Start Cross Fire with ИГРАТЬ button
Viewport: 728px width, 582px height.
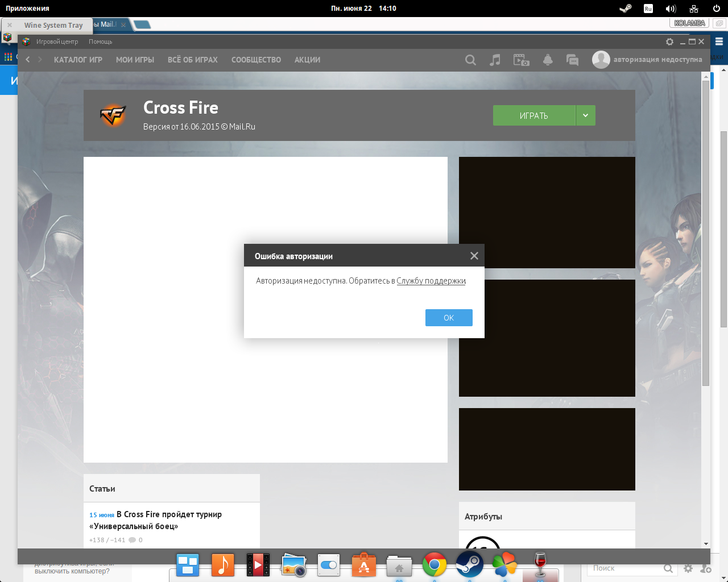coord(534,115)
